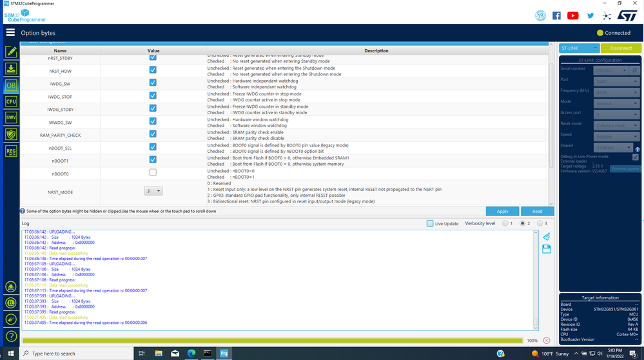Refresh the ST-LINK serial number list
The height and width of the screenshot is (360, 644).
tap(634, 70)
